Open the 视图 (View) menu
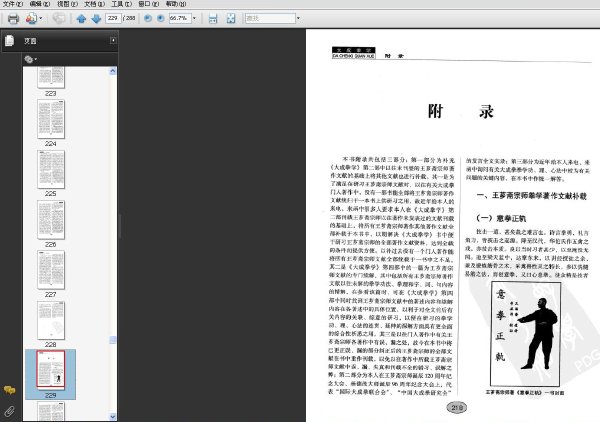Viewport: 600px width, 422px height. (x=67, y=4)
